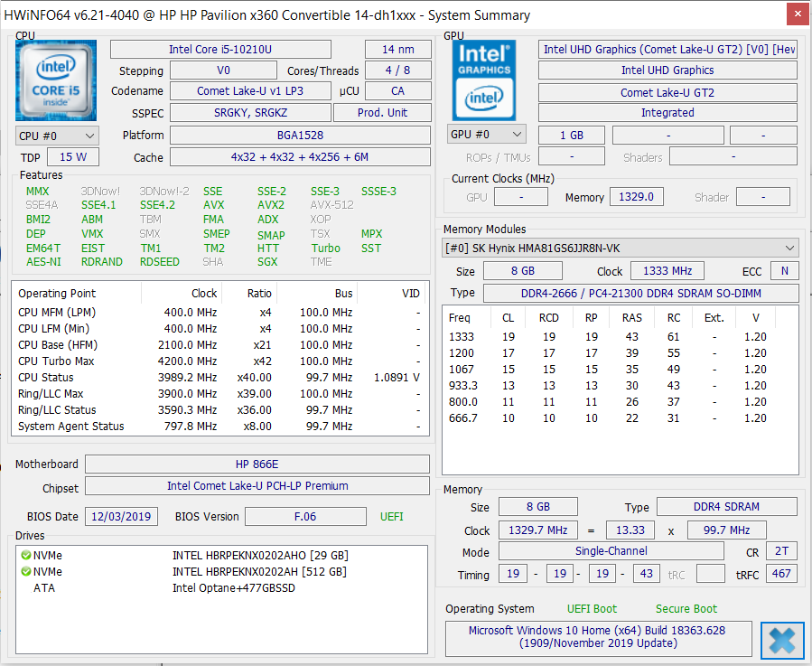Viewport: 812px width, 666px height.
Task: Click green check icon of second NVMe drive
Action: (x=26, y=572)
